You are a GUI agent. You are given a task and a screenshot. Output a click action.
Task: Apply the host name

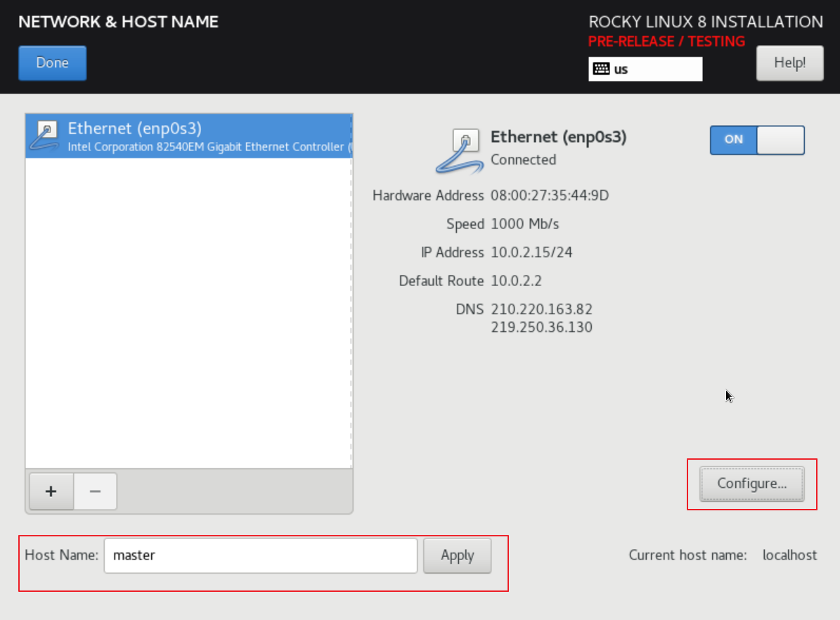point(457,556)
